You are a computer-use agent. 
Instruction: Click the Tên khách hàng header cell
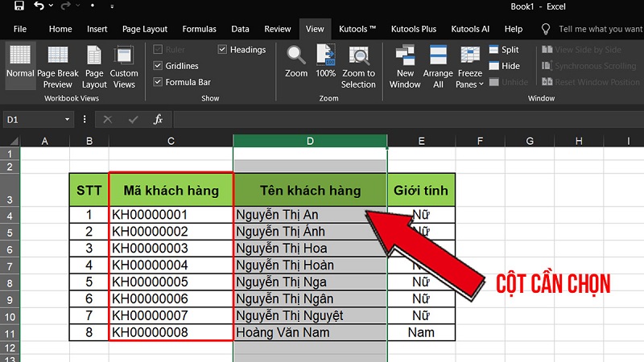tap(310, 191)
